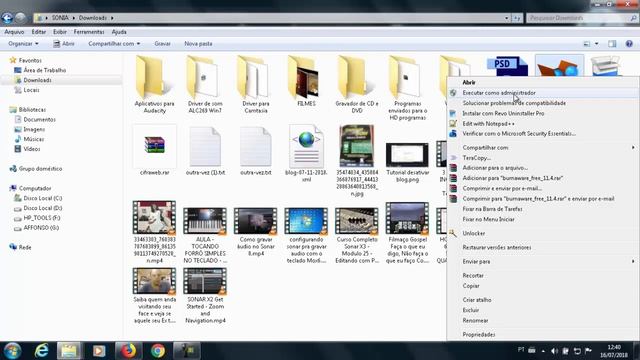
Task: Choose Comprimir e enviar por e-mail
Action: [x=502, y=188]
